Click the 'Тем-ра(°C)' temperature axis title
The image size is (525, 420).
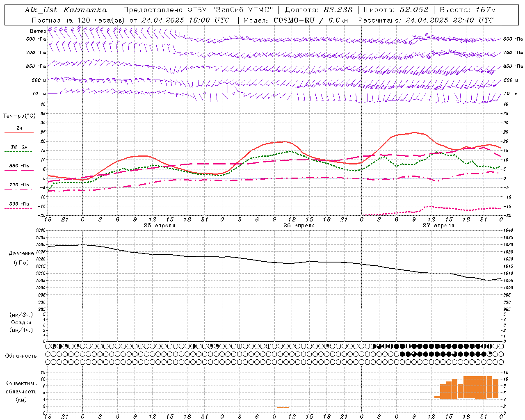(x=19, y=116)
